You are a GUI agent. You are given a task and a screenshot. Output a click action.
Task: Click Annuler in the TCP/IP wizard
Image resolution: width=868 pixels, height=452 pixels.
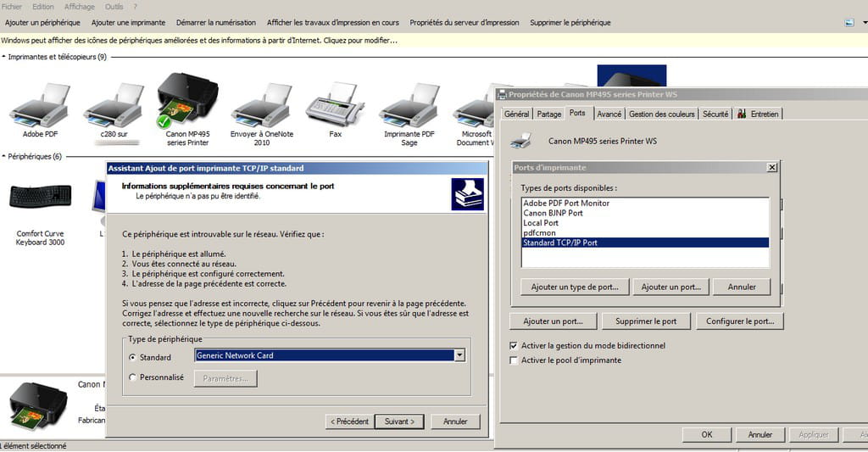coord(455,421)
